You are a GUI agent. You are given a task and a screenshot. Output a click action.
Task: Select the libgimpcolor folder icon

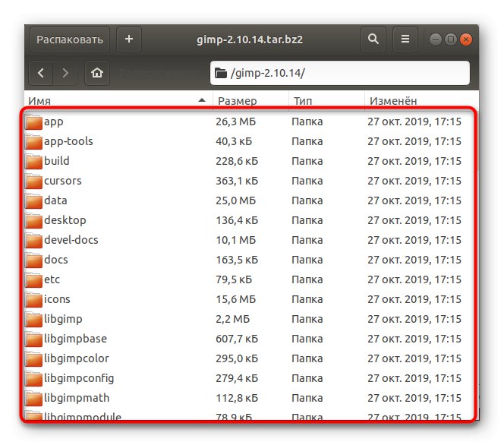coord(33,358)
